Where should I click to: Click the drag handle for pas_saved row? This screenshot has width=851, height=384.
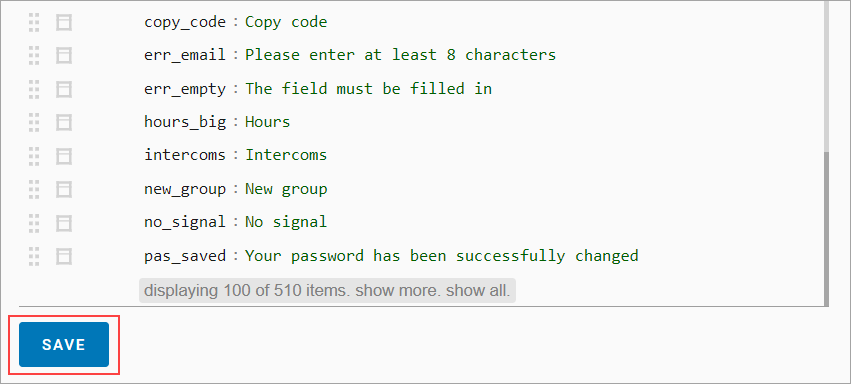(x=34, y=256)
